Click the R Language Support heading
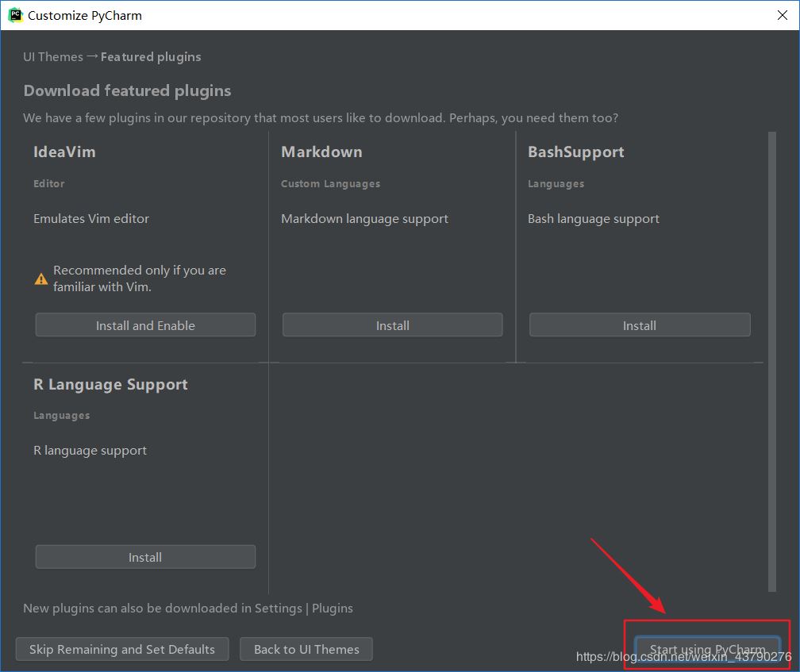Viewport: 800px width, 672px height. 110,385
